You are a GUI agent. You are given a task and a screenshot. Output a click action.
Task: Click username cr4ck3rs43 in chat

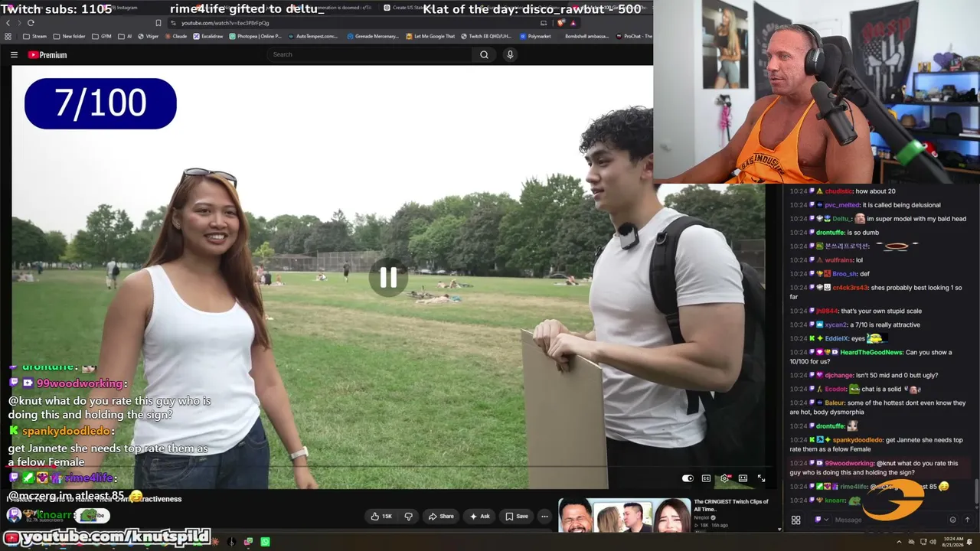click(x=850, y=288)
